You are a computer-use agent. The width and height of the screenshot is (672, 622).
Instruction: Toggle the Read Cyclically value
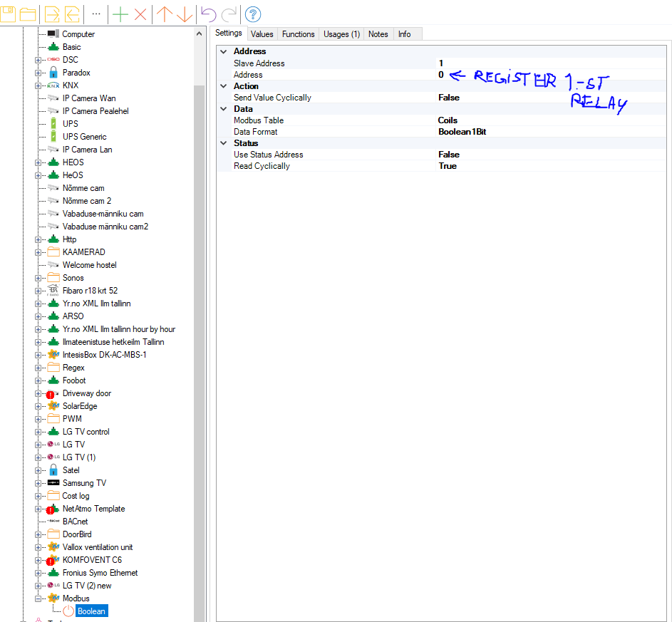tap(448, 166)
